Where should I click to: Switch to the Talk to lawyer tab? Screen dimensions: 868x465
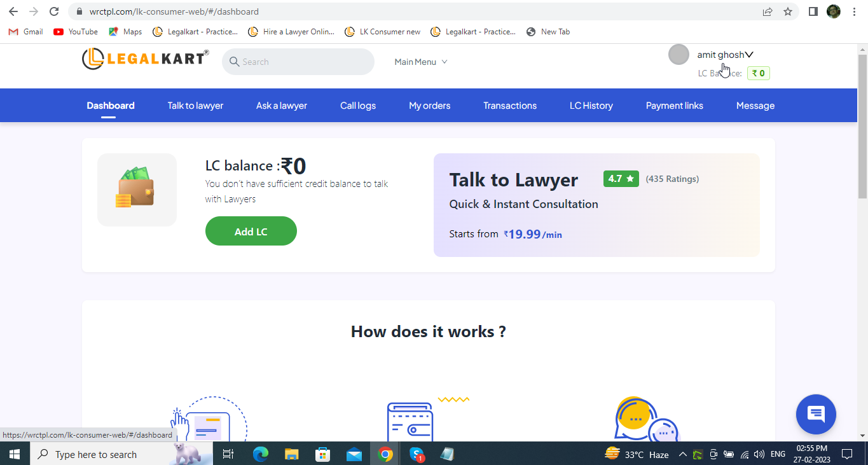tap(195, 106)
